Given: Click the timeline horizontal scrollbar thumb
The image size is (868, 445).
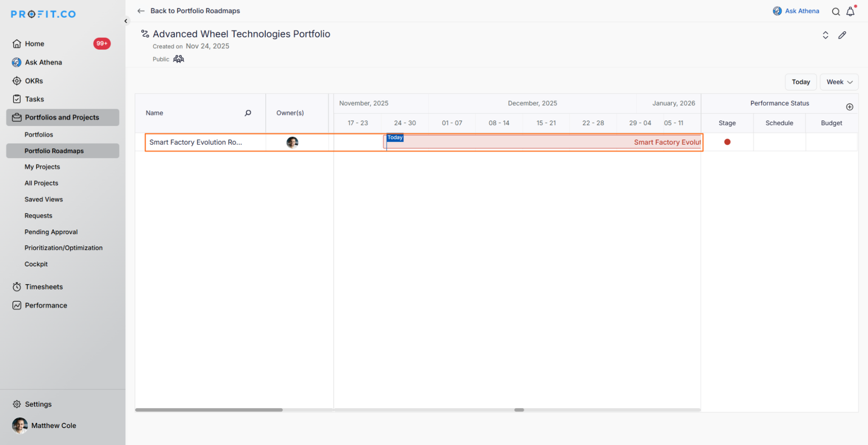Looking at the screenshot, I should click(x=519, y=410).
